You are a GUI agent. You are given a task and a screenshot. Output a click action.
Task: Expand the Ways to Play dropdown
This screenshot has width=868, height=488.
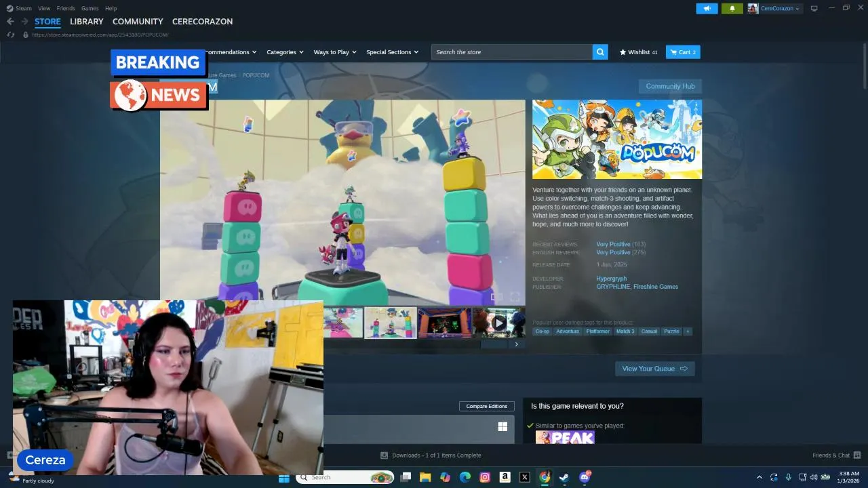(x=335, y=52)
